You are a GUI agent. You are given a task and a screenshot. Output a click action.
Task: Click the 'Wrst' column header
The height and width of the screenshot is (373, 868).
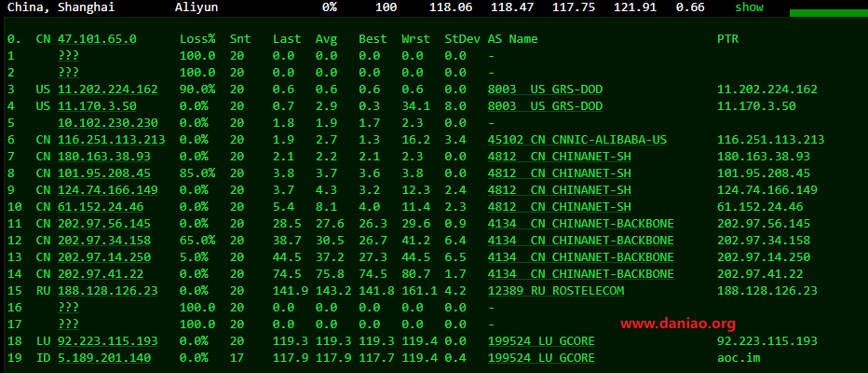[415, 39]
